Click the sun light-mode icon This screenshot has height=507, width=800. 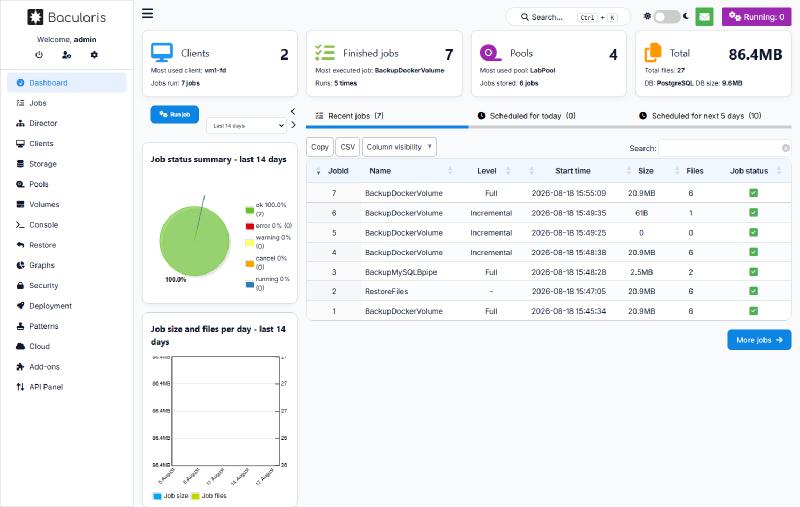(x=647, y=16)
